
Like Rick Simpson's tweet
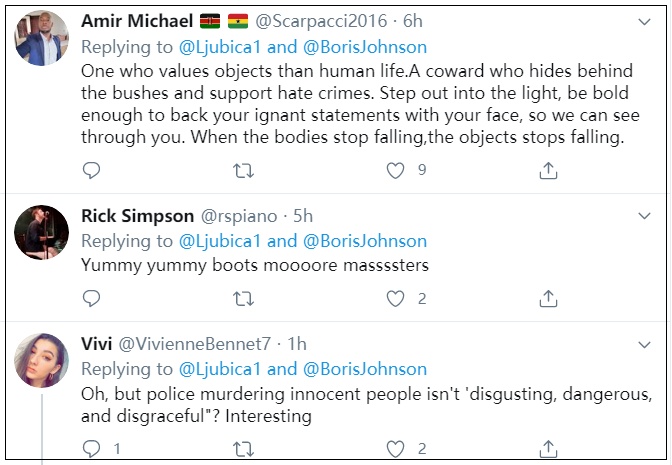pyautogui.click(x=396, y=298)
